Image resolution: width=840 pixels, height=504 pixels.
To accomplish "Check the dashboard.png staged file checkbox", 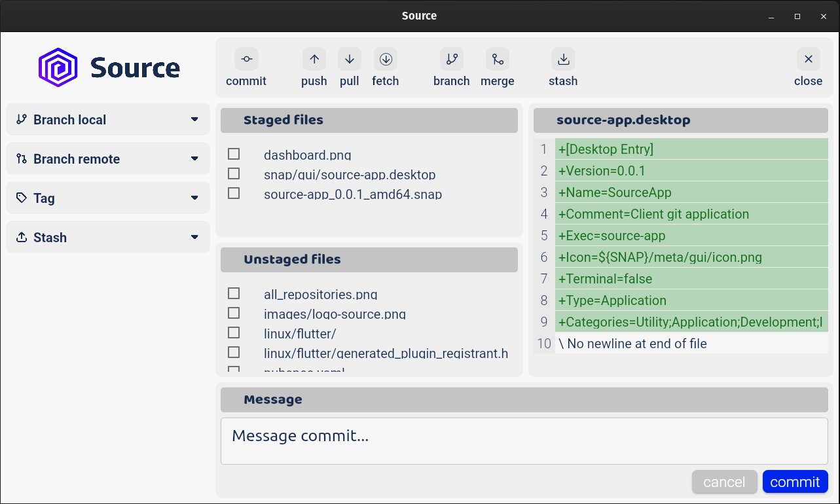I will point(234,153).
